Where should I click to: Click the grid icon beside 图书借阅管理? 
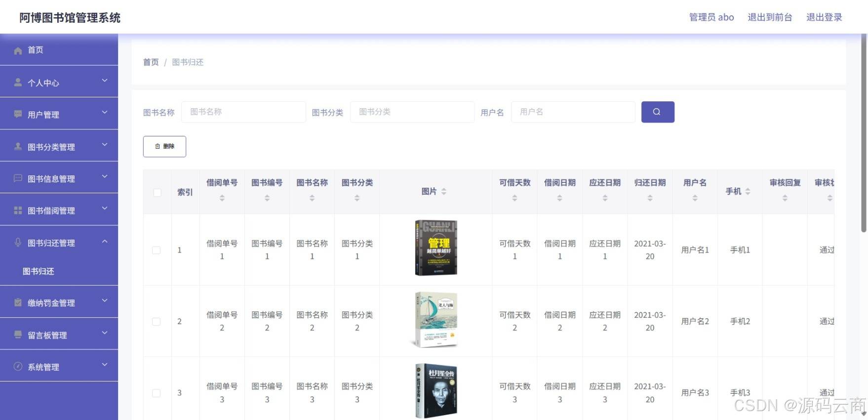tap(18, 210)
